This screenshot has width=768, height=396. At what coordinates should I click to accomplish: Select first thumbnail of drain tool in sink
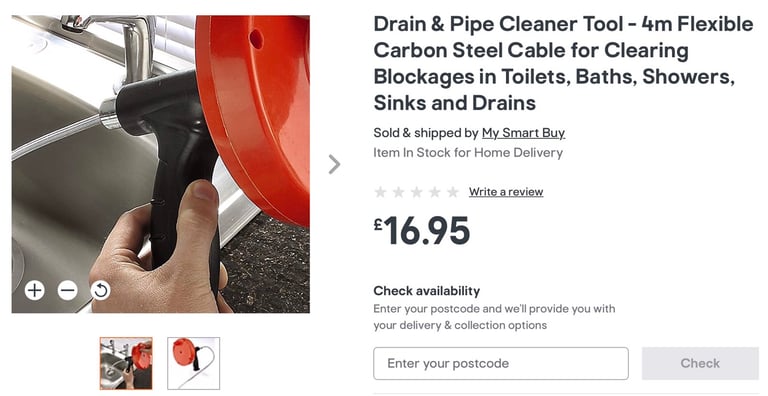(126, 363)
